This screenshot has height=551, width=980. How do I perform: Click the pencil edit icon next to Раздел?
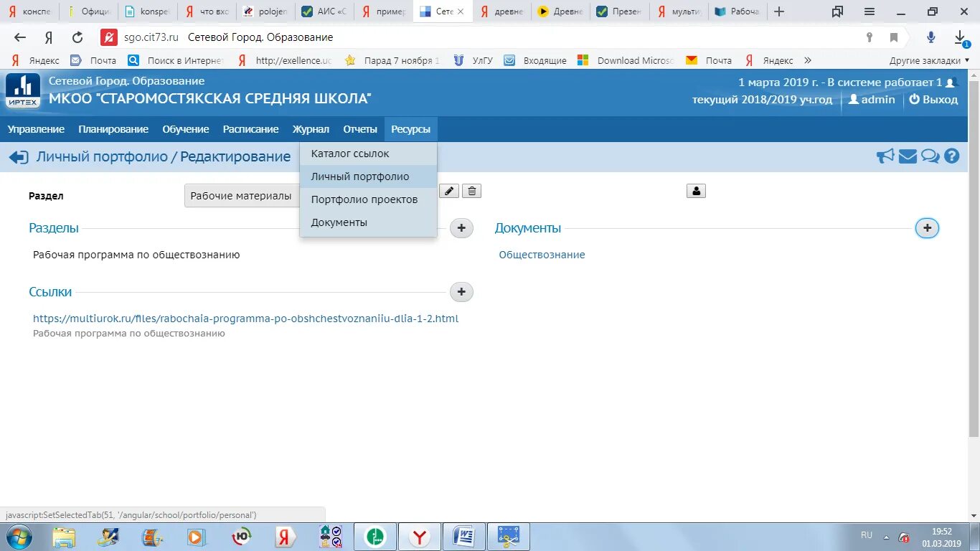point(449,191)
